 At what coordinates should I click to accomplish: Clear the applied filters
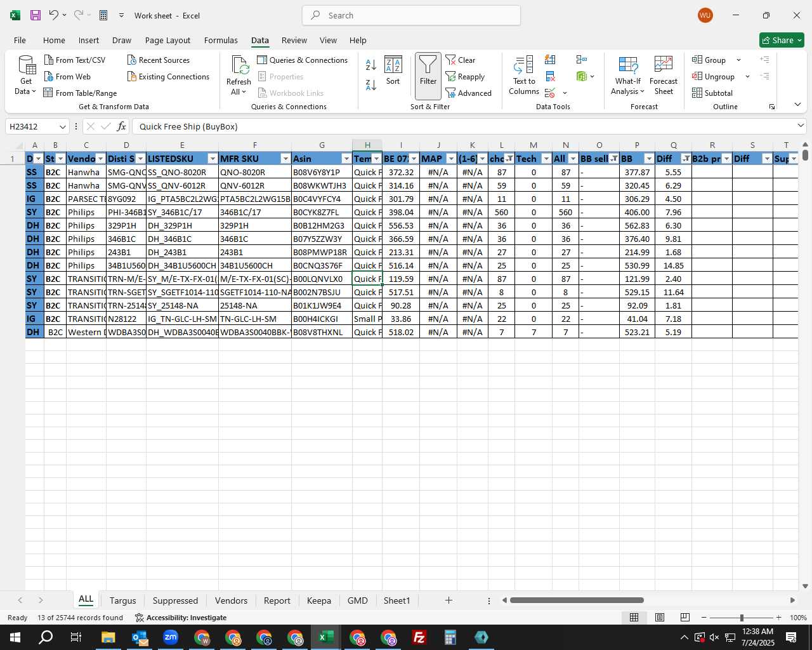pos(461,60)
